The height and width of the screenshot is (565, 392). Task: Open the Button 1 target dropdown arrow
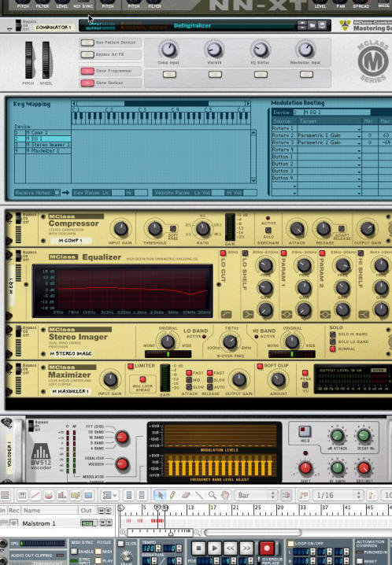pos(359,157)
